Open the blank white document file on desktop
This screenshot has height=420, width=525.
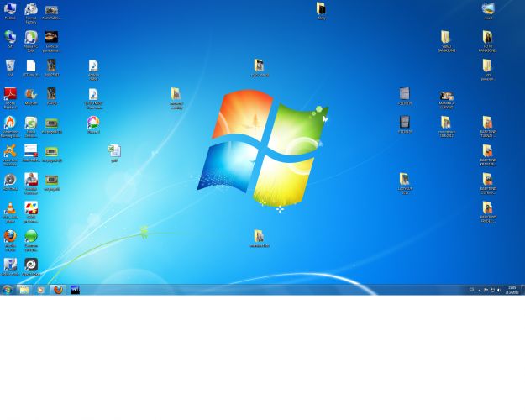[x=31, y=68]
